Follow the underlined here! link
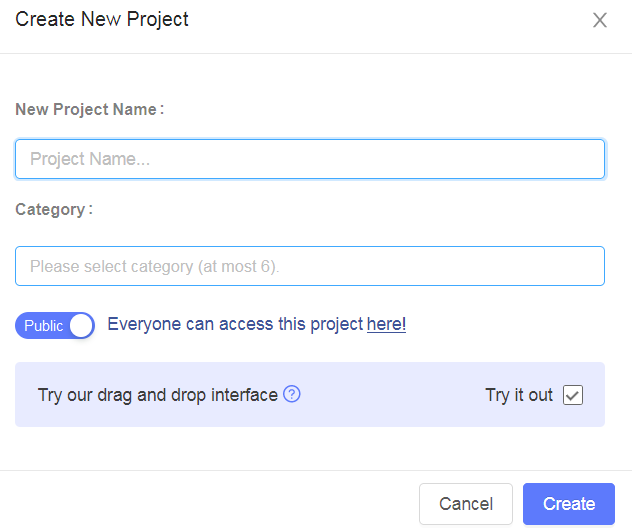This screenshot has width=632, height=529. tap(386, 324)
